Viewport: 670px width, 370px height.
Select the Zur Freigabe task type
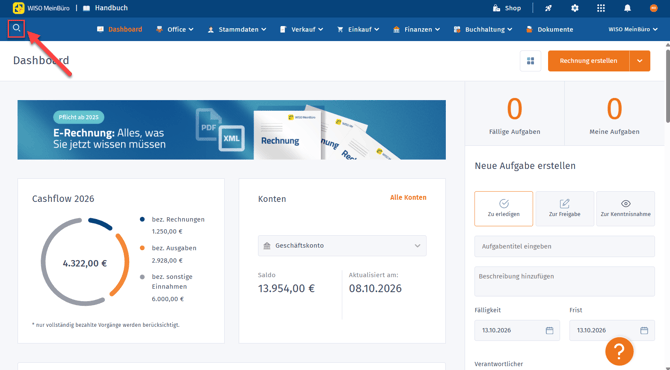[x=564, y=208]
